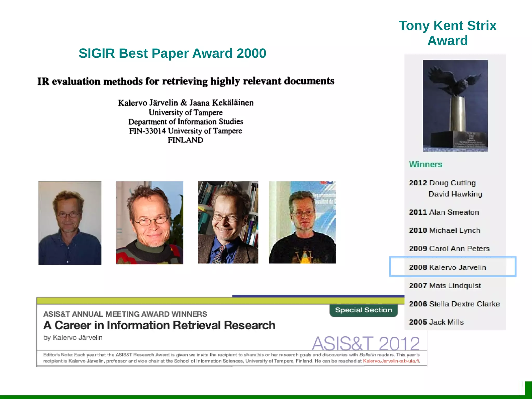The width and height of the screenshot is (532, 399).
Task: Click the 'by Kalervo Järvelin' byline
Action: pyautogui.click(x=73, y=337)
